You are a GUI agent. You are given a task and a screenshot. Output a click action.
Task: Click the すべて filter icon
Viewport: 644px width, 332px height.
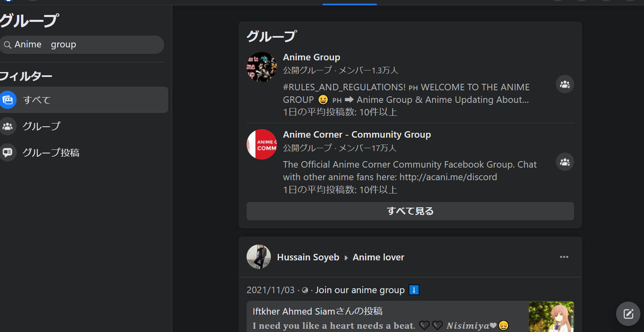point(8,100)
